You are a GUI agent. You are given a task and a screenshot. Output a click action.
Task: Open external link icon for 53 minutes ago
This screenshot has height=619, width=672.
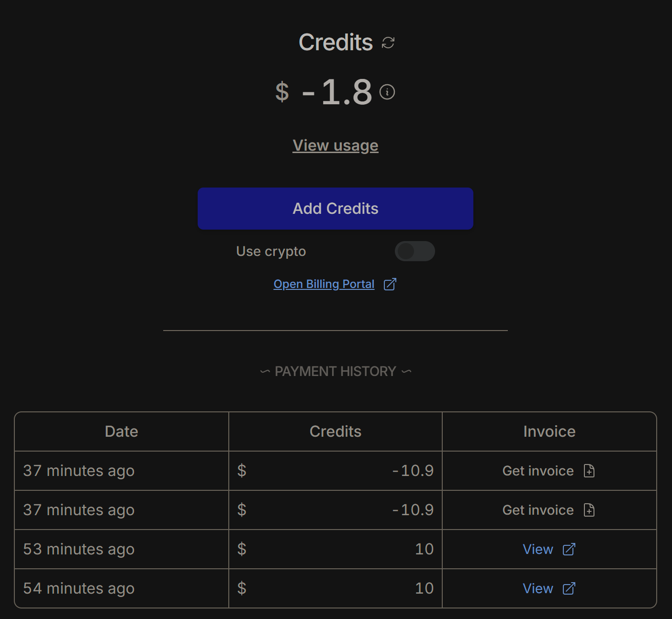tap(569, 549)
